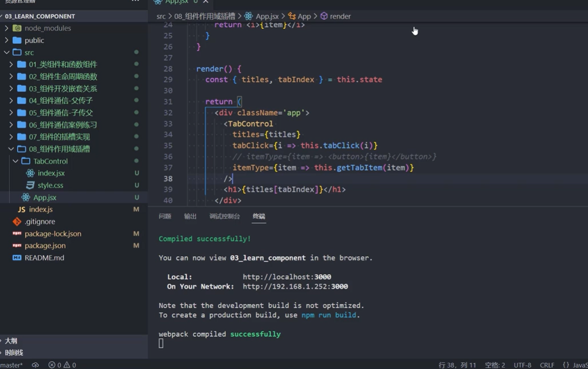Switch to the 问题 panel tab

coord(165,216)
